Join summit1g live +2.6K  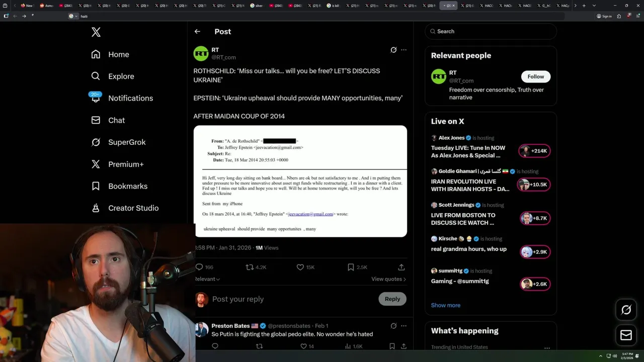tap(535, 284)
